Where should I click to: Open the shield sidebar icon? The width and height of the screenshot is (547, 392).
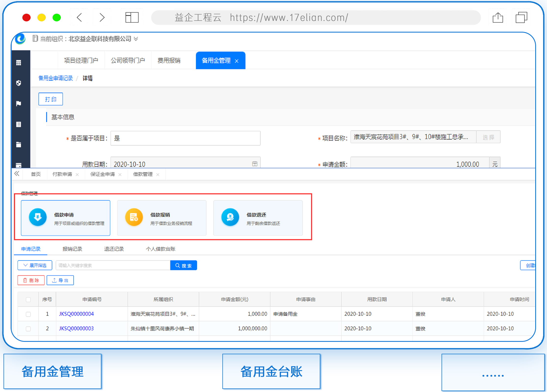pos(19,83)
